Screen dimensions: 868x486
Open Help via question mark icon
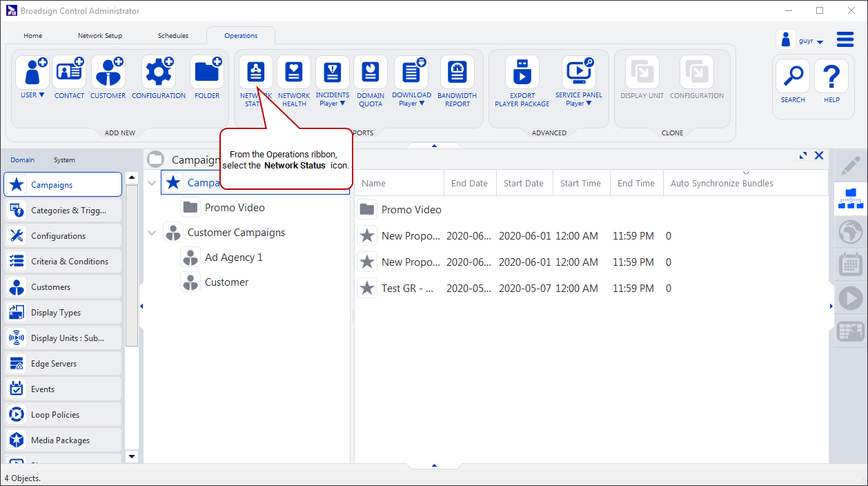tap(831, 76)
